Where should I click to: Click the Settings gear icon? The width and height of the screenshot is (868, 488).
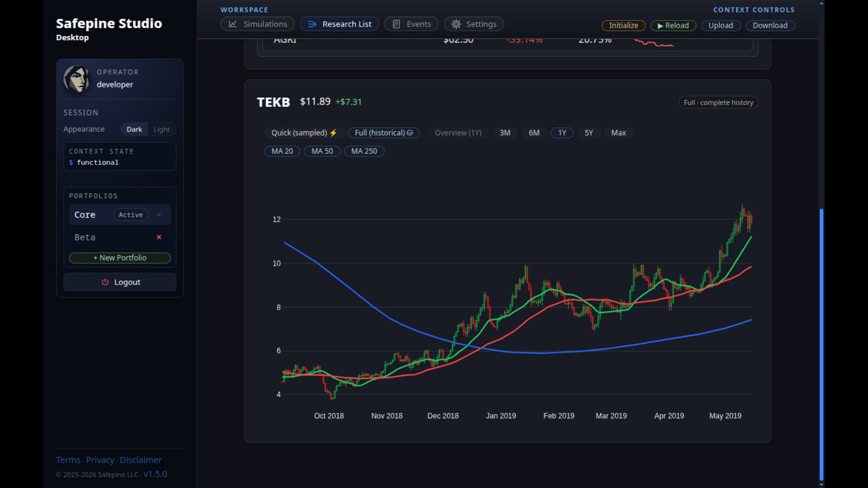456,24
